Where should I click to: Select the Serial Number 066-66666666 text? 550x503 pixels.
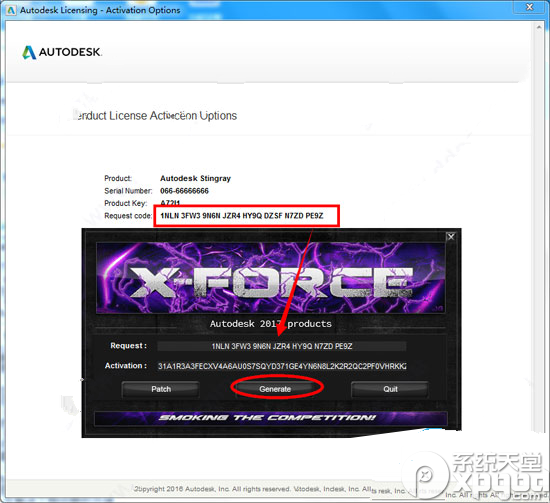point(184,191)
